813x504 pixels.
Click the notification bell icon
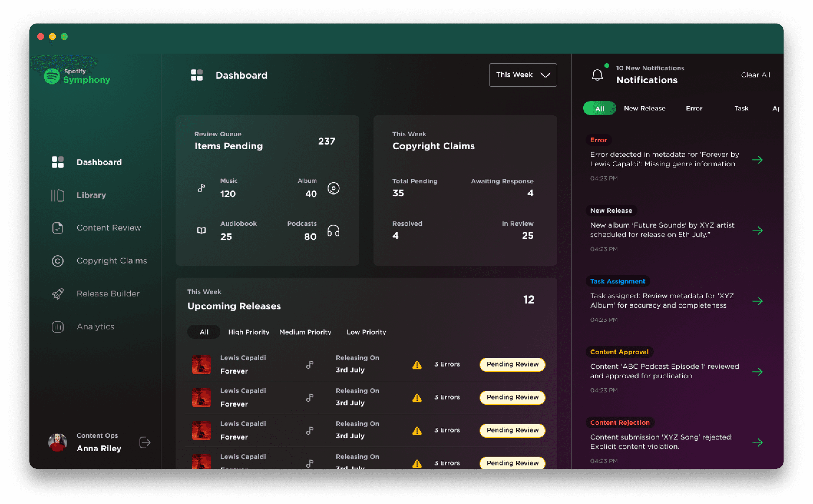click(597, 75)
